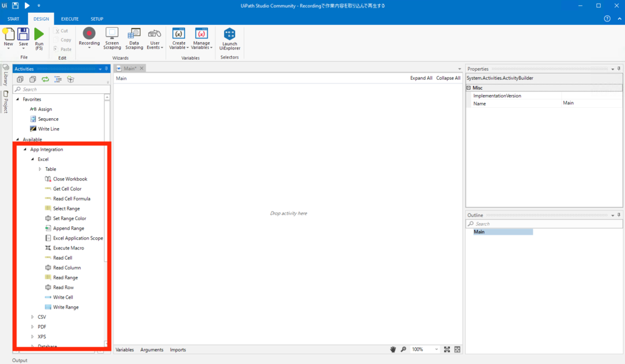Screen dimensions: 625x364
Task: Expand the CSV node
Action: (x=33, y=317)
